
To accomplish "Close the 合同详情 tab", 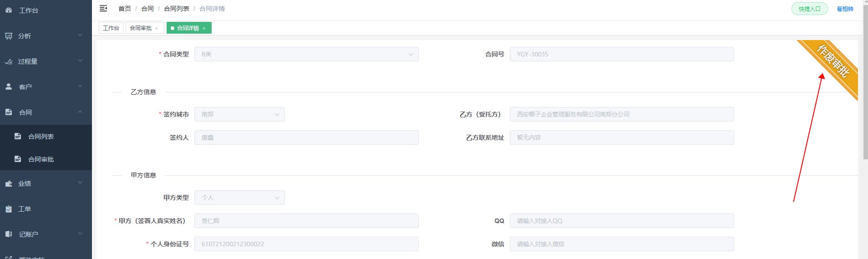I will coord(204,28).
